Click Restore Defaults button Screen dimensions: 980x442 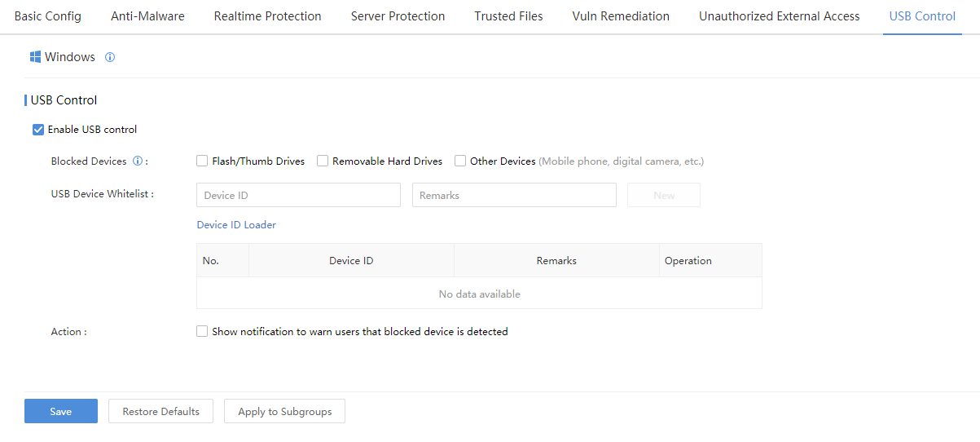click(160, 412)
